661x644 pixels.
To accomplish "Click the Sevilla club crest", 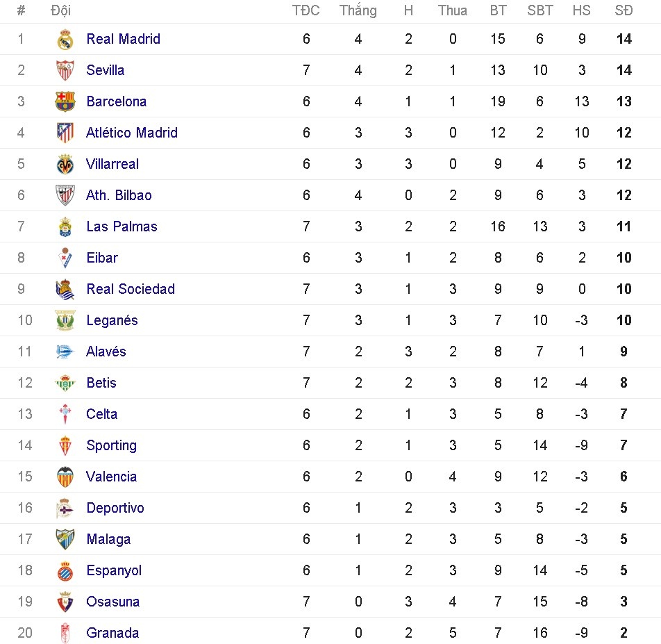I will click(x=65, y=70).
